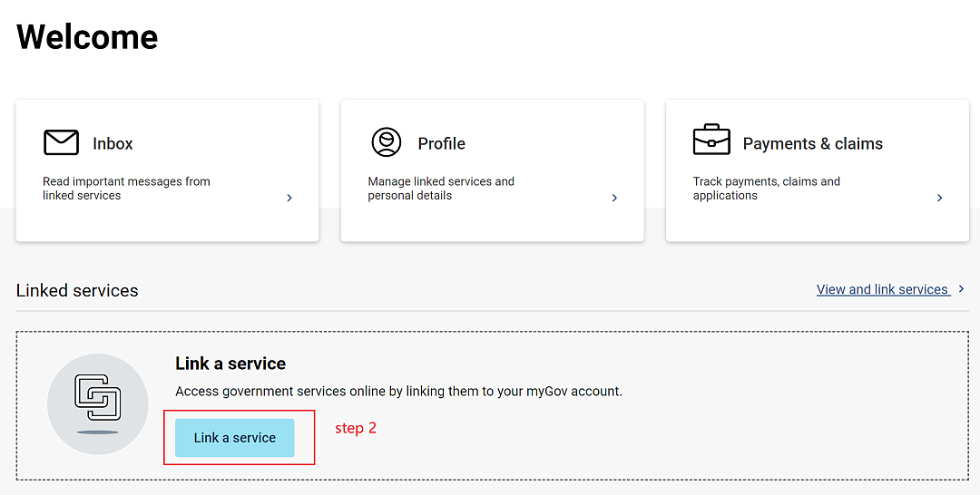This screenshot has width=980, height=495.
Task: Click the Inbox envelope icon
Action: tap(62, 142)
